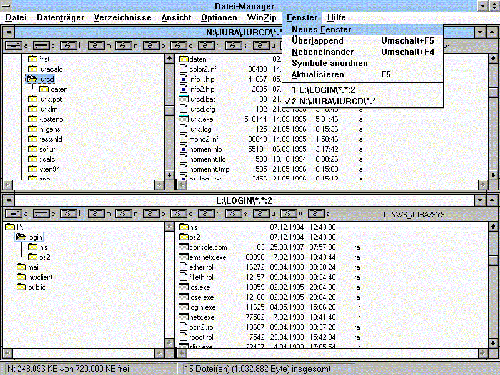Image resolution: width=500 pixels, height=375 pixels.
Task: Open the Hilfe menu
Action: point(336,17)
